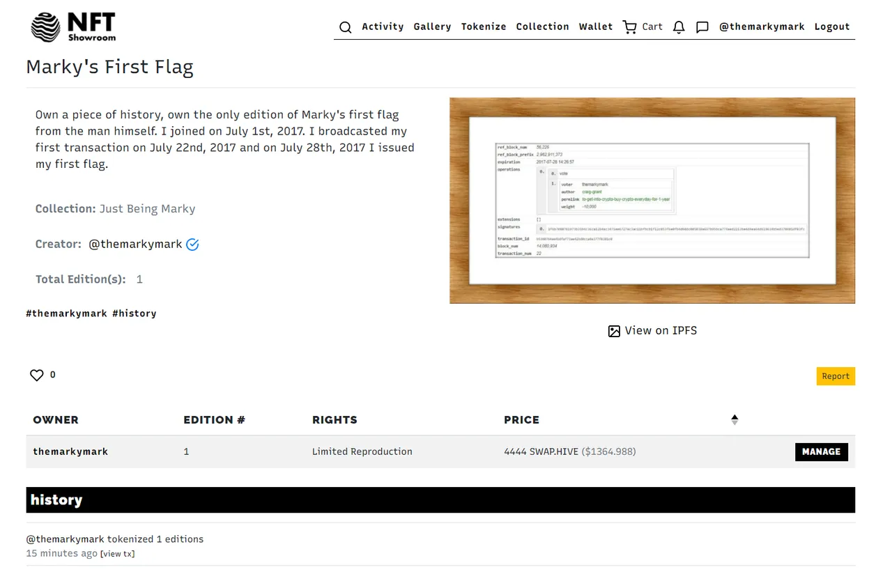Go to the Gallery page
The image size is (892, 588).
tap(432, 26)
